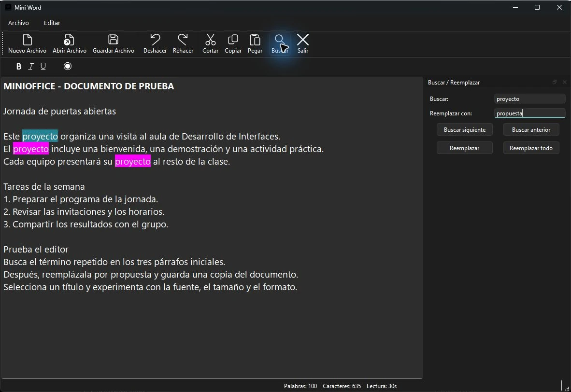Viewport: 571px width, 392px height.
Task: Click proyecto in line starting with El
Action: (x=31, y=149)
